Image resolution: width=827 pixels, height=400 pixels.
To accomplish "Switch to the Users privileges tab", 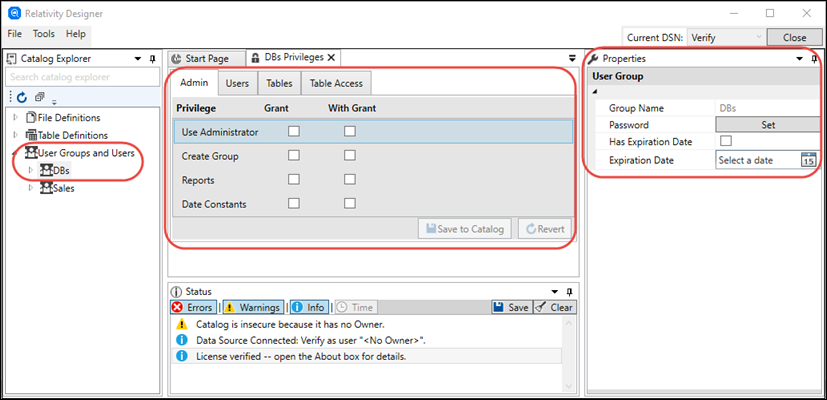I will 237,83.
